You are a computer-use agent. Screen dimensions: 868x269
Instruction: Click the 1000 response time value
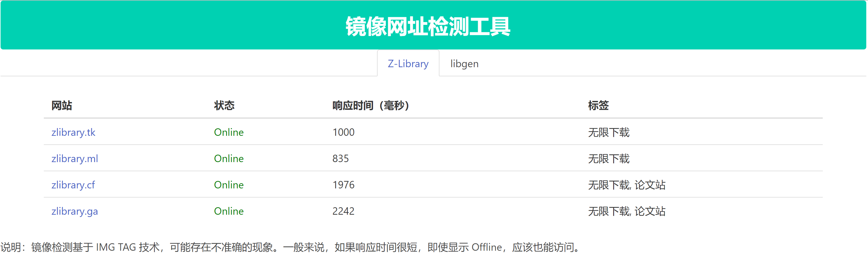tap(343, 132)
